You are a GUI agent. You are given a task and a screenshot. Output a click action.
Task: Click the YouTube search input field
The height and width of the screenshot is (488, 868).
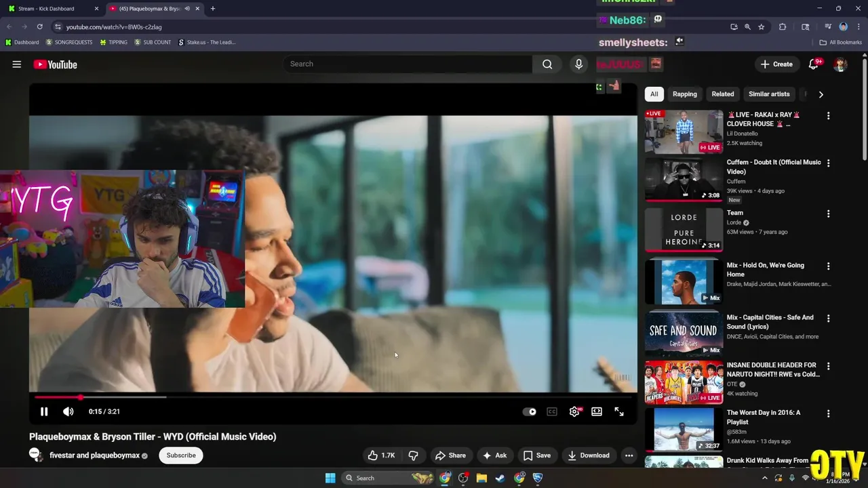(408, 64)
